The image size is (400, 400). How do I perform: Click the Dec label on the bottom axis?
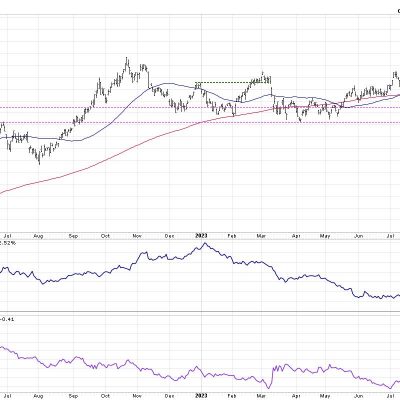pyautogui.click(x=170, y=397)
